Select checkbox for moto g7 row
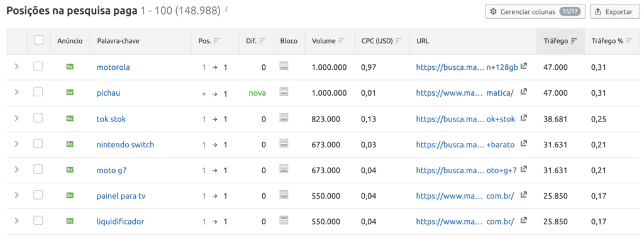The image size is (644, 238). [x=38, y=169]
